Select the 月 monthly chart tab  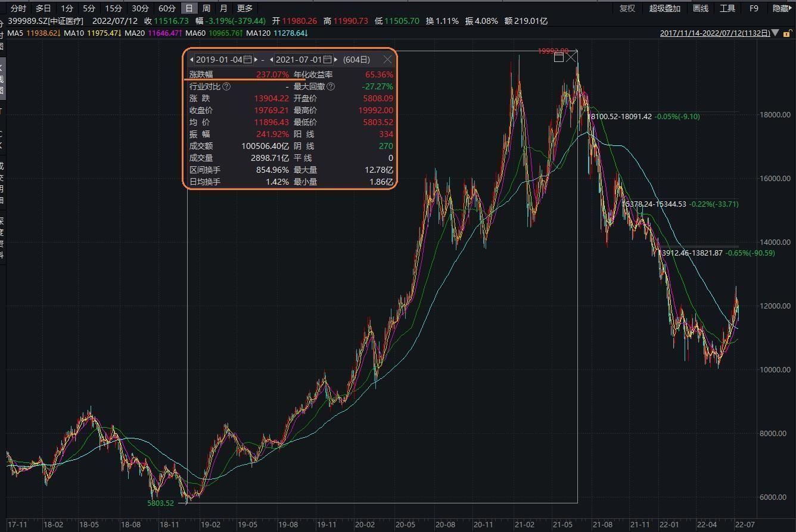223,8
